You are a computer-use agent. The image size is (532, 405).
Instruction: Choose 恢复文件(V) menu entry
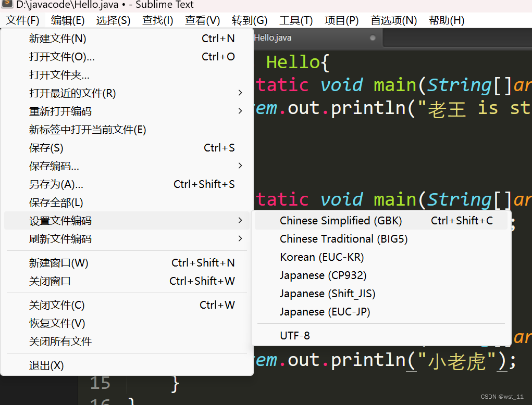click(x=127, y=323)
